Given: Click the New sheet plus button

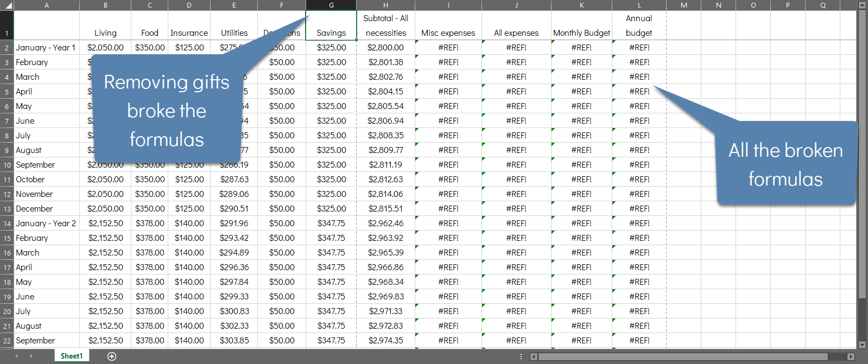Looking at the screenshot, I should coord(112,356).
